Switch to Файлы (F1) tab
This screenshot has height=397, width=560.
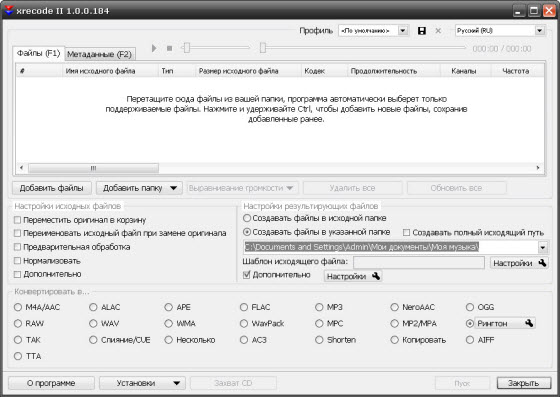click(x=39, y=54)
